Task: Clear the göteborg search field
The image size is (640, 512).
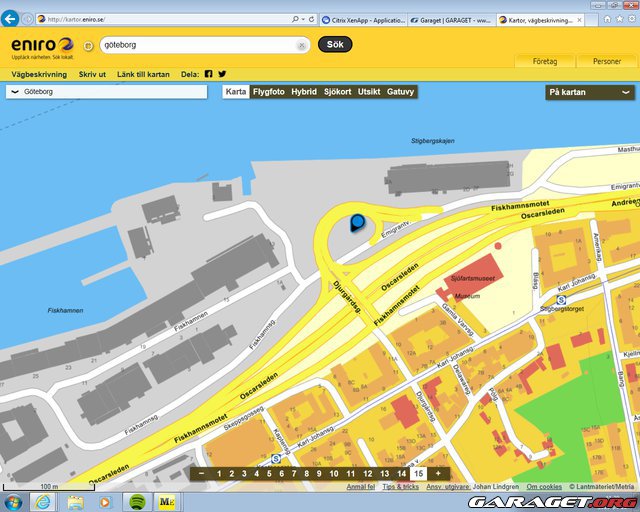Action: [x=301, y=45]
